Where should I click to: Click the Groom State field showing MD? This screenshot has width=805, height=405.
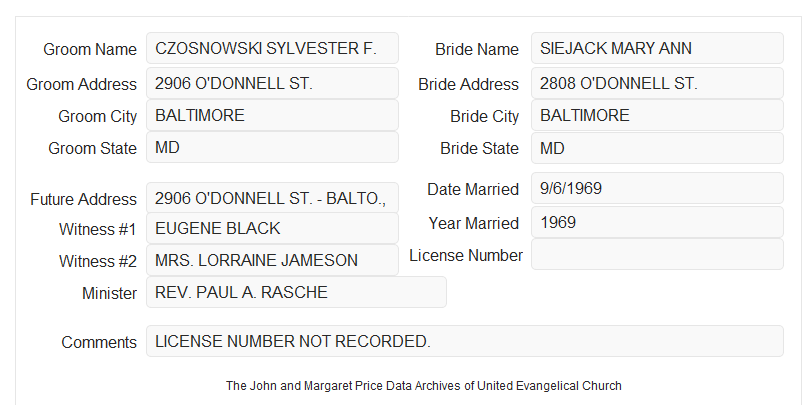pos(272,147)
